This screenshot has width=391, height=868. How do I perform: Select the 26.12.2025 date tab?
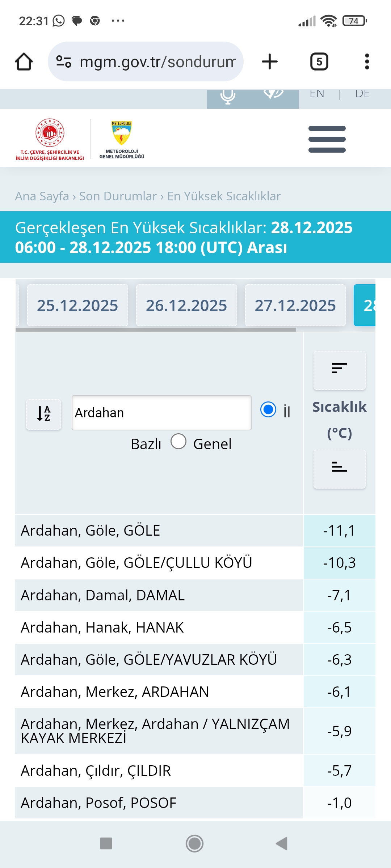point(186,305)
